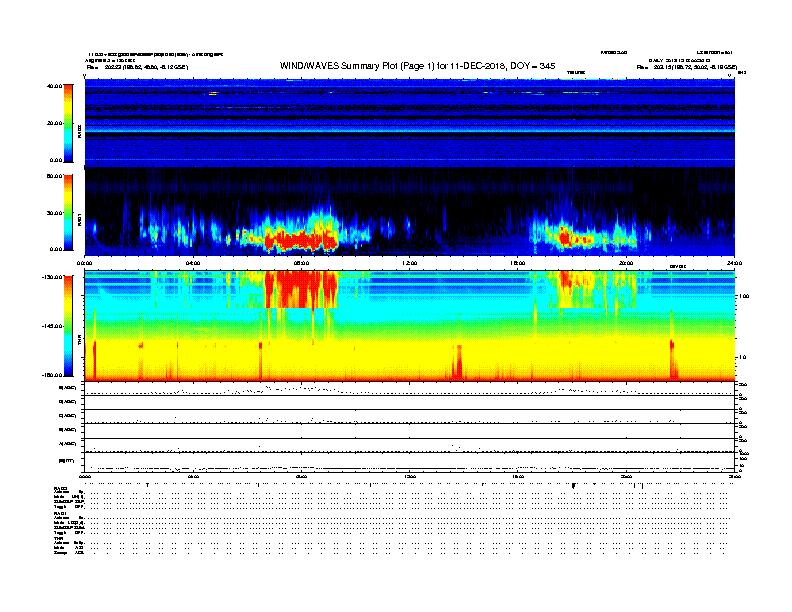Click the red 08:00 burst in RAD1 spectrogram
Viewport: 792px width, 612px height.
302,240
